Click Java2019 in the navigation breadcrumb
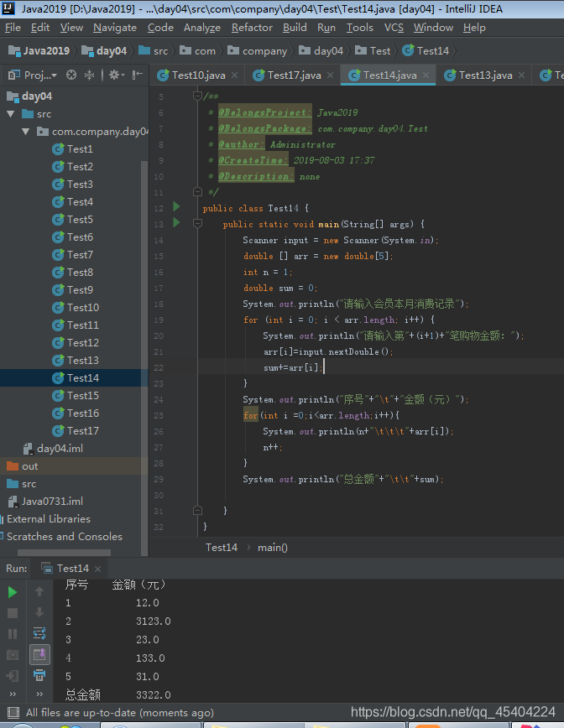The width and height of the screenshot is (564, 728). [39, 50]
